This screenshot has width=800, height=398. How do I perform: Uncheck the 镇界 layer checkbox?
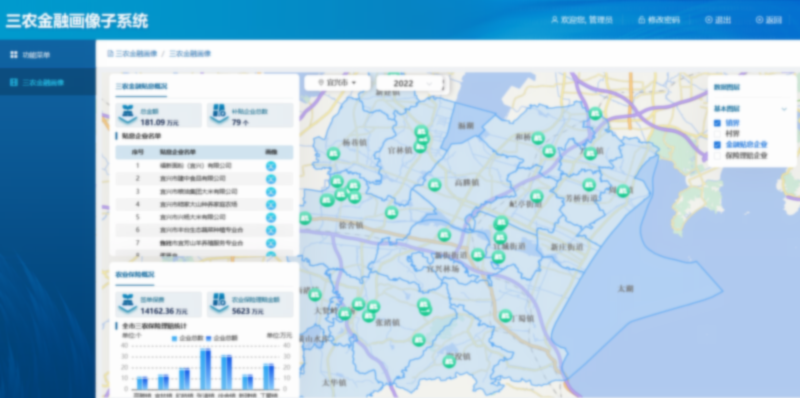click(717, 123)
